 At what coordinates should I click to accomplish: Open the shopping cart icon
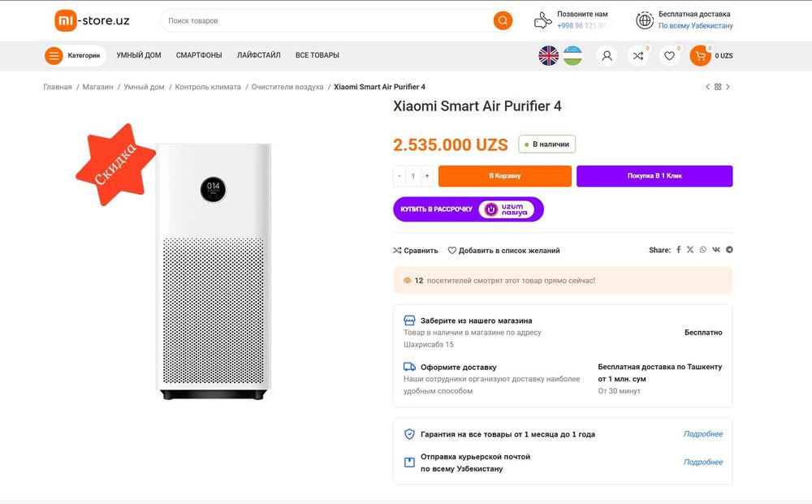point(700,56)
